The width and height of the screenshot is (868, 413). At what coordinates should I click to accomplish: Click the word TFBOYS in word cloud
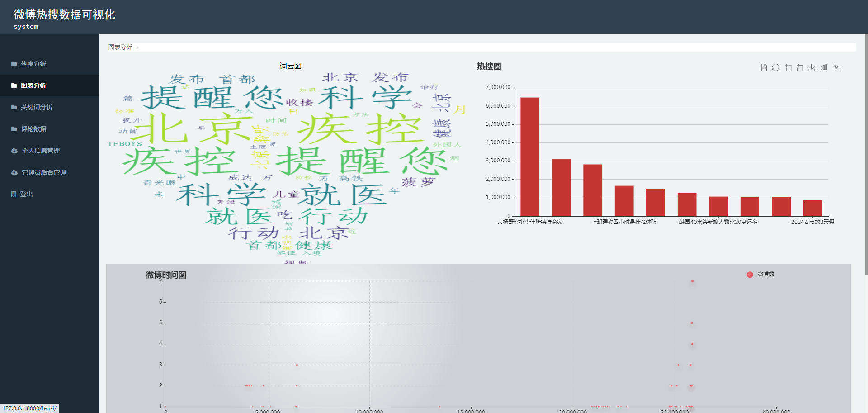click(x=124, y=144)
